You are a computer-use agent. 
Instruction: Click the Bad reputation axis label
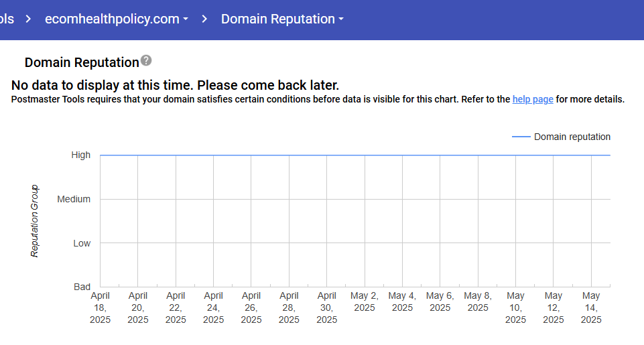(x=82, y=287)
